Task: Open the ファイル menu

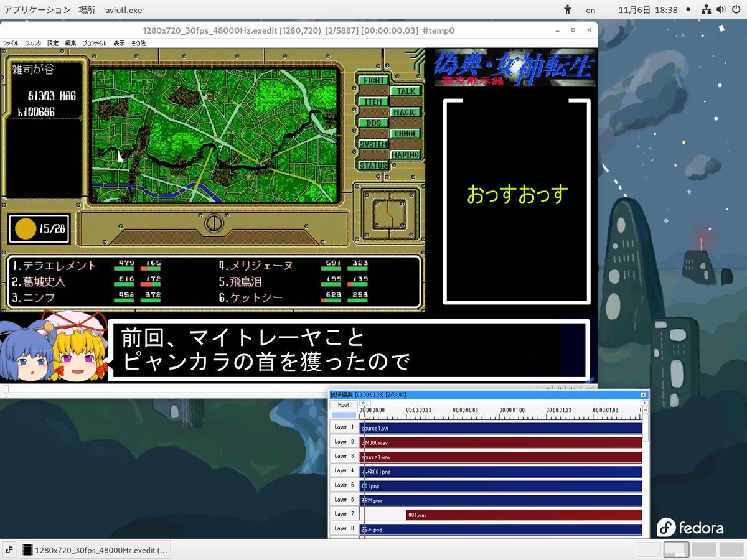Action: point(11,43)
